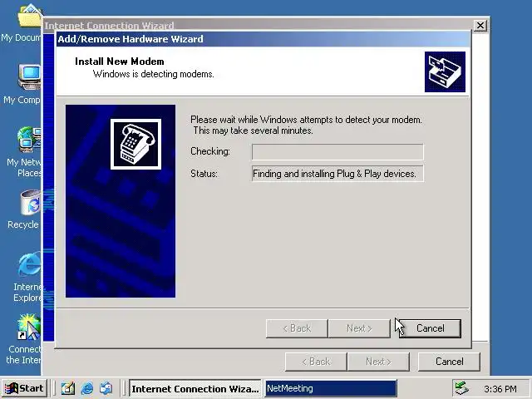Click Cancel in the Internet Connection Wizard window

449,362
